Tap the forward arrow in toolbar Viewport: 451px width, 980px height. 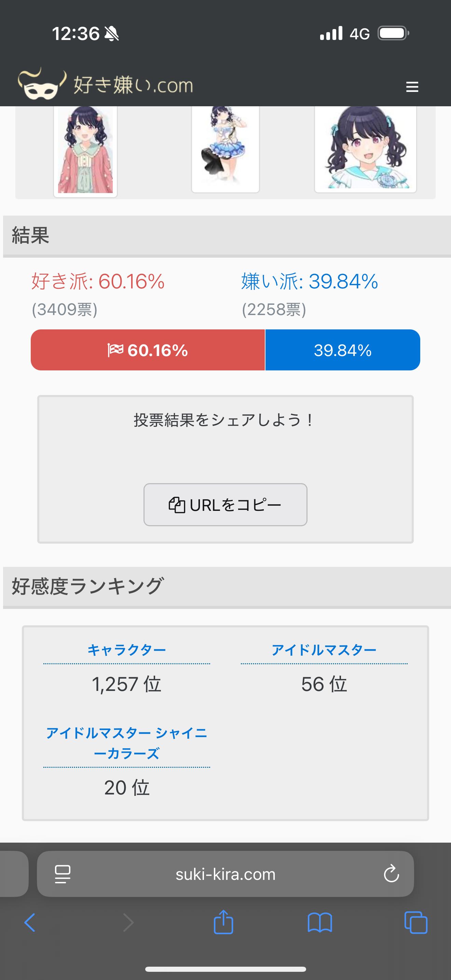[128, 923]
